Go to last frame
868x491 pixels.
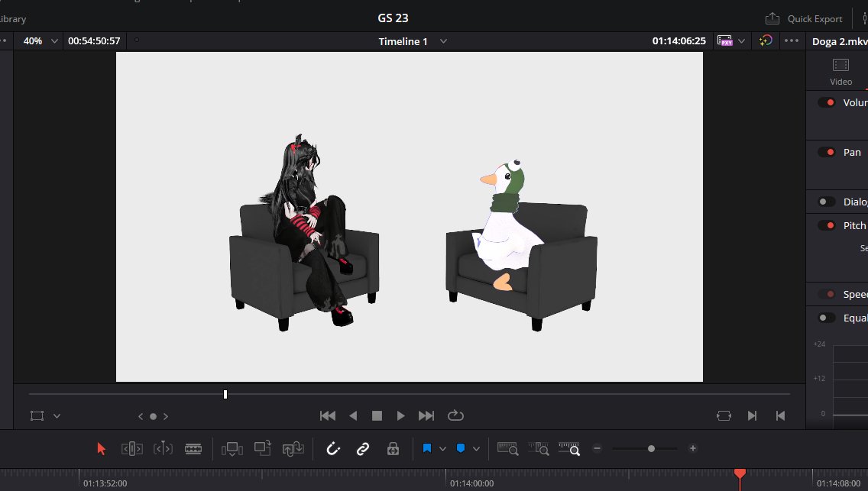coord(426,416)
